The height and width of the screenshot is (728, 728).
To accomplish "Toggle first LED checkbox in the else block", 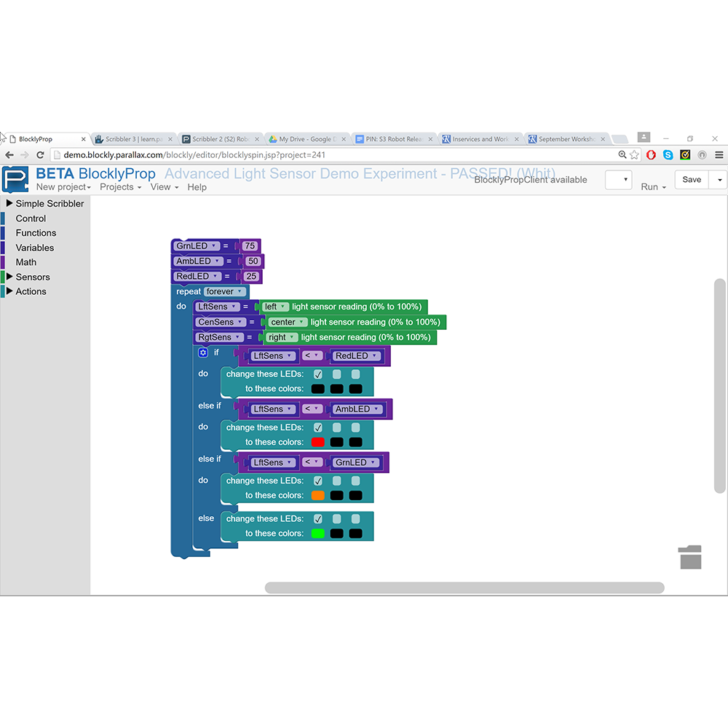I will [318, 519].
